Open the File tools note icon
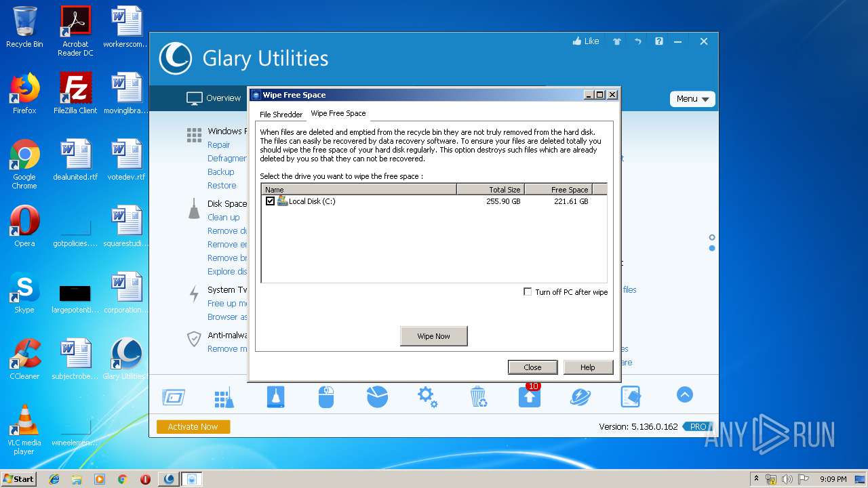Screen dimensions: 868x488 click(x=630, y=397)
